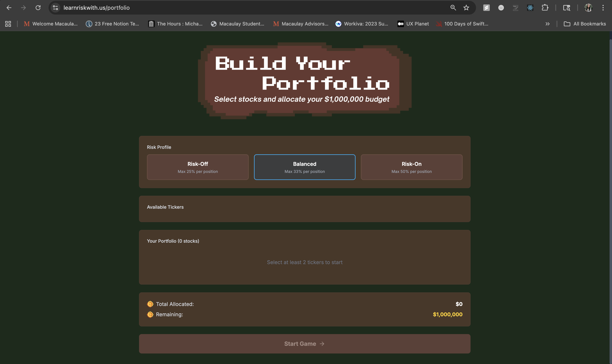Click the site information icon beside the URL
612x364 pixels.
click(x=55, y=8)
